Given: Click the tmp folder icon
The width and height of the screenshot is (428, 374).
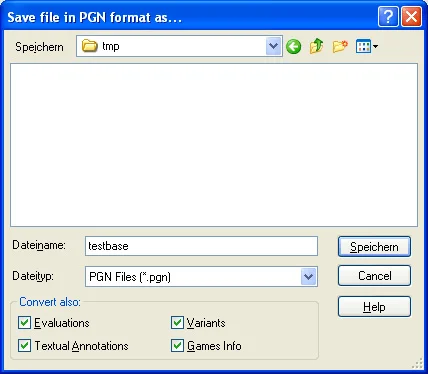Looking at the screenshot, I should [90, 46].
